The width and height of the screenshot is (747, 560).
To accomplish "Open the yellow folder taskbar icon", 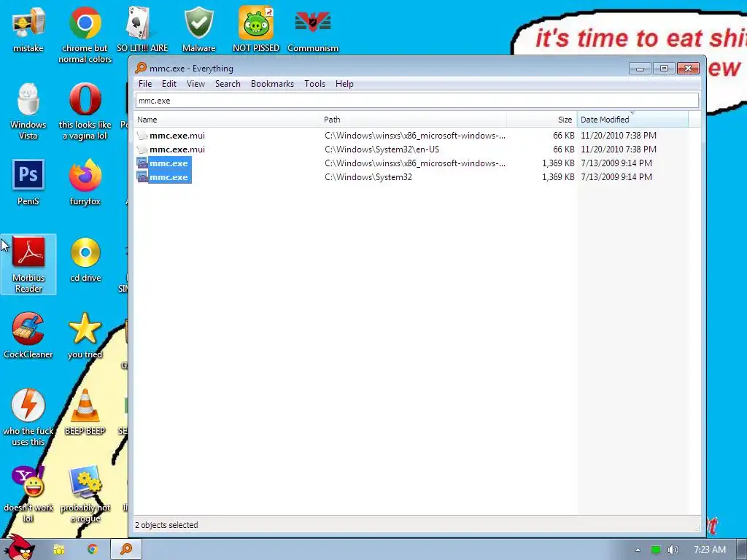I will click(59, 550).
